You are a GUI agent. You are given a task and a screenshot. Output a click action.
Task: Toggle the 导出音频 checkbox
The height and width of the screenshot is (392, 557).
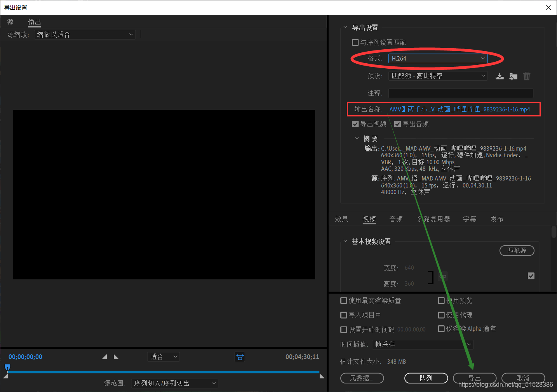tap(397, 124)
